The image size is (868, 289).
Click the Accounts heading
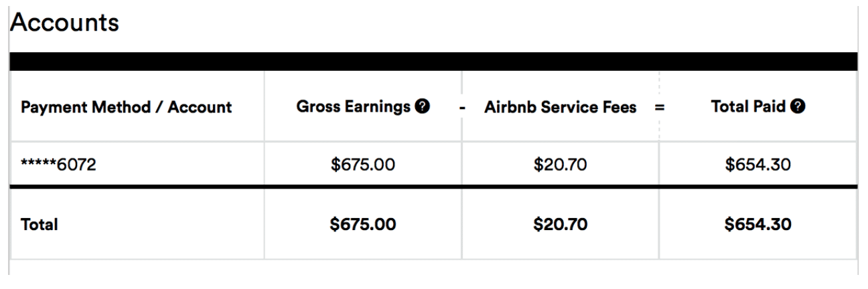64,23
